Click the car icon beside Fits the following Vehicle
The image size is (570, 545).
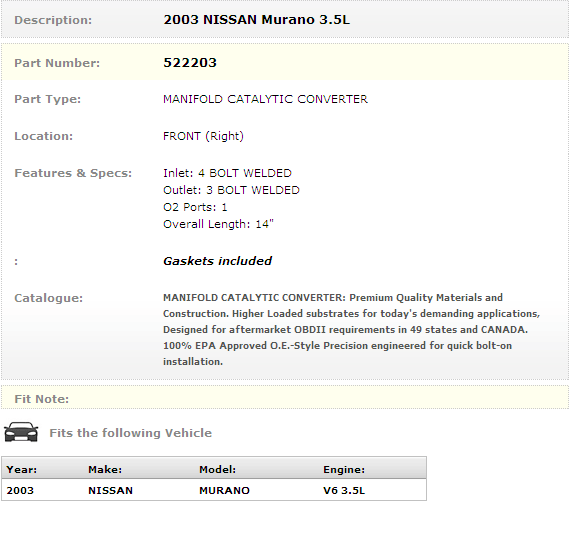(21, 432)
